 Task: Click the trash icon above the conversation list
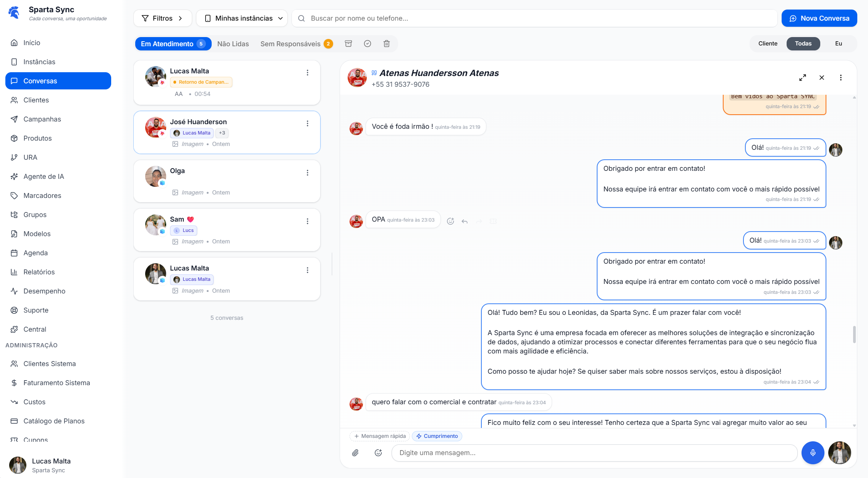(x=386, y=44)
